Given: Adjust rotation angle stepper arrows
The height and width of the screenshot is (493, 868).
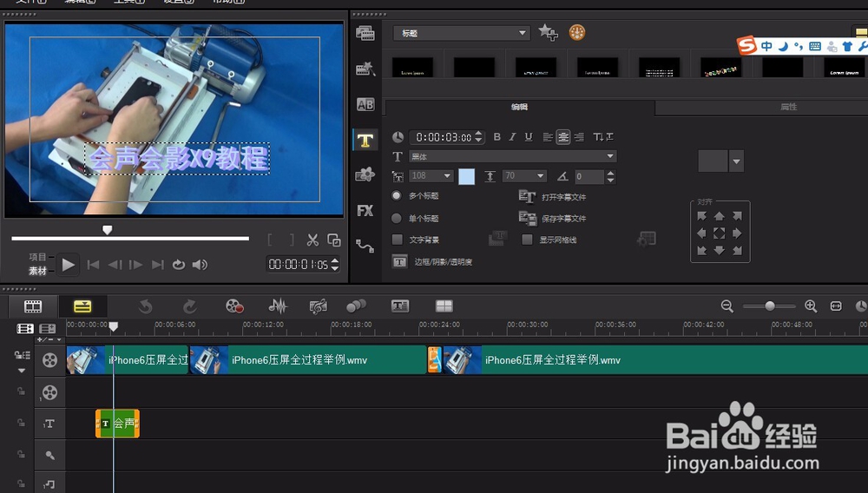Looking at the screenshot, I should click(x=610, y=176).
